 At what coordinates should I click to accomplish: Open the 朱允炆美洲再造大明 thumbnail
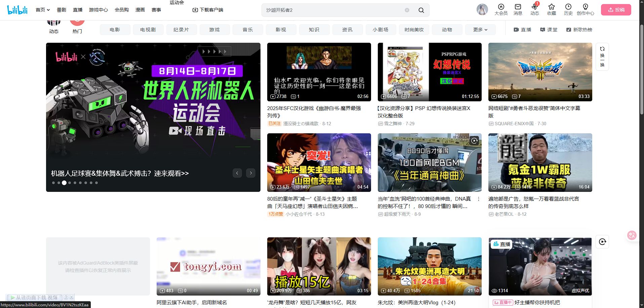(x=430, y=267)
